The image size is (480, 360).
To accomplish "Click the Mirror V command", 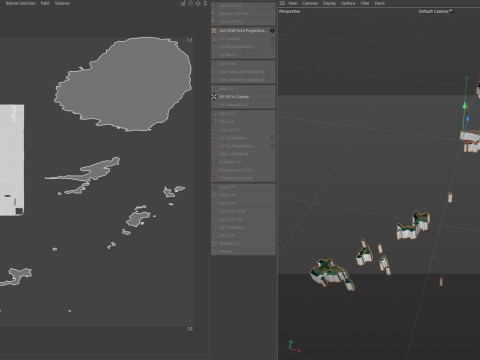I will [243, 122].
